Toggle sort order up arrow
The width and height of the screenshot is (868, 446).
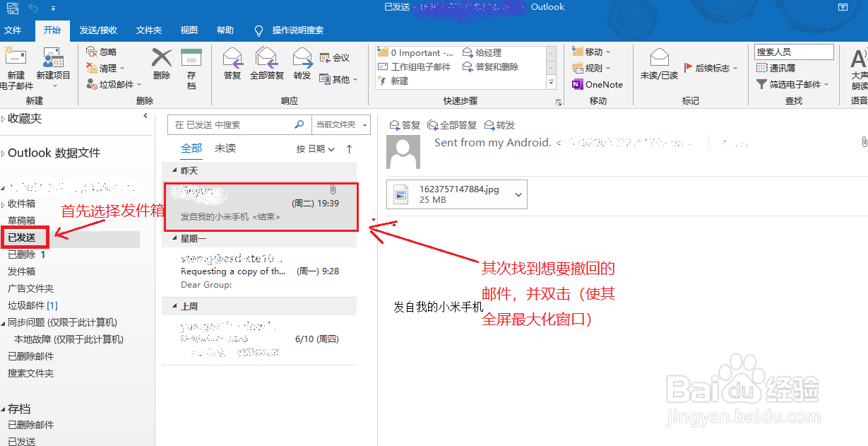(x=349, y=149)
